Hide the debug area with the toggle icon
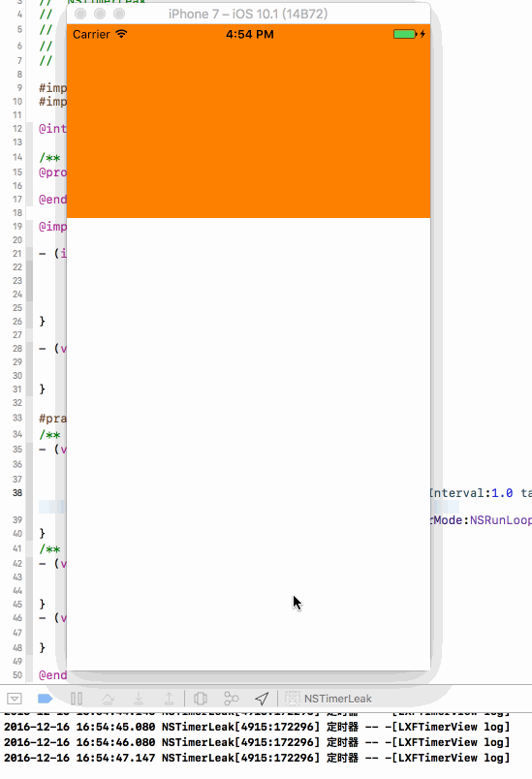The width and height of the screenshot is (532, 779). pos(15,699)
